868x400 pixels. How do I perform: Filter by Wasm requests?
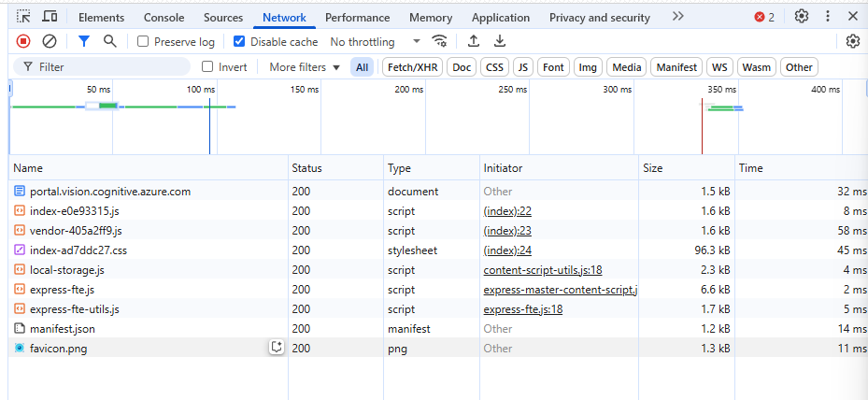click(x=756, y=67)
